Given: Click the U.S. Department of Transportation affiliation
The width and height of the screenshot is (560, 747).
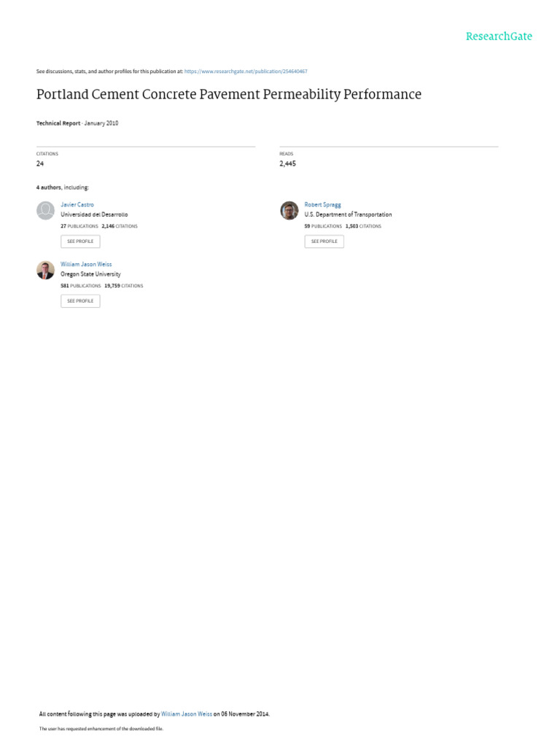Looking at the screenshot, I should [x=348, y=214].
